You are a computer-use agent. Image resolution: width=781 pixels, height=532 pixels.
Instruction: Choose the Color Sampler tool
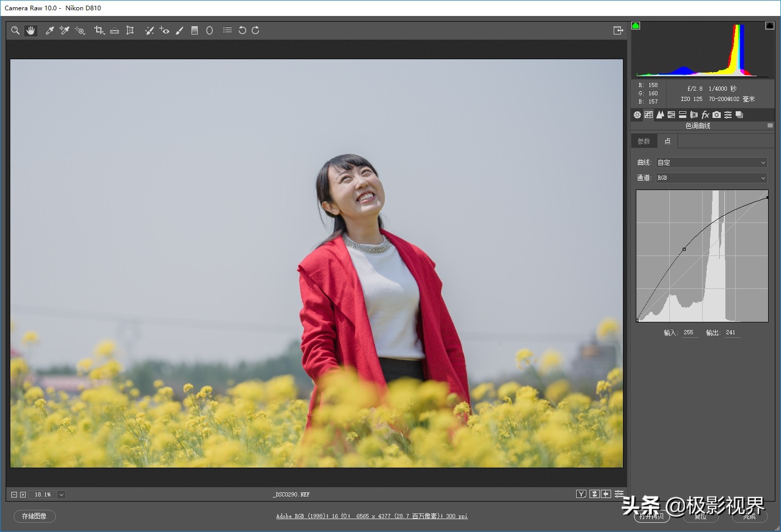64,30
